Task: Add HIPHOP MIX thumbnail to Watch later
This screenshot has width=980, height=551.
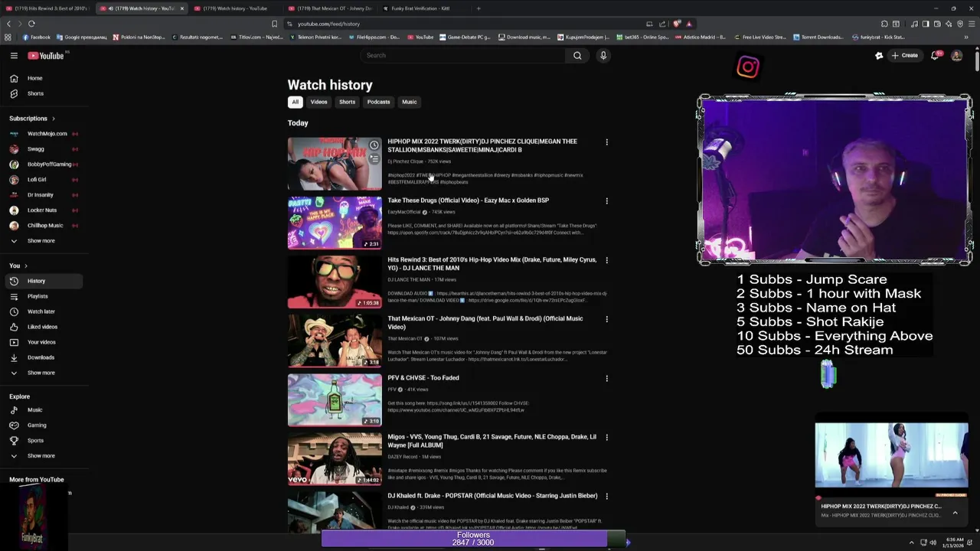Action: (x=374, y=145)
